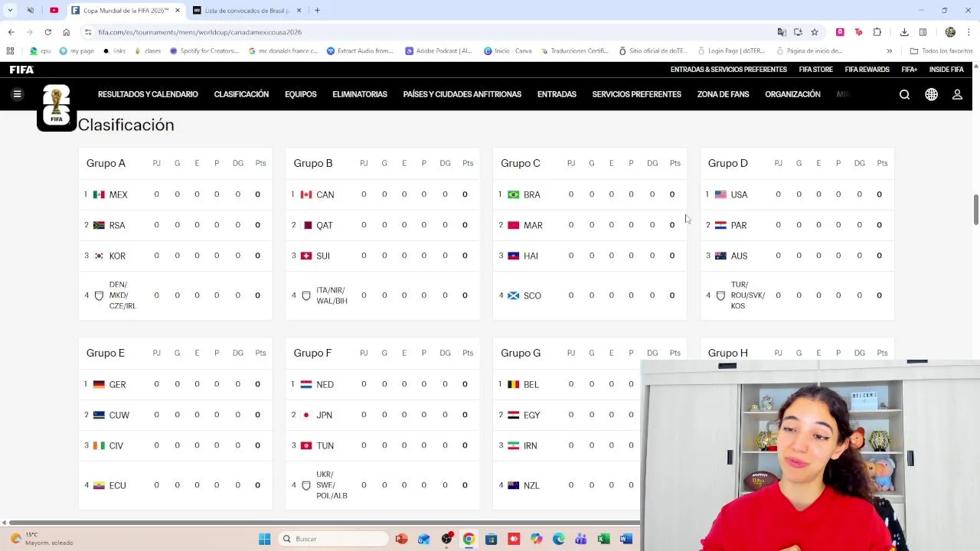980x551 pixels.
Task: Select CAN row in Grupo B
Action: [383, 194]
